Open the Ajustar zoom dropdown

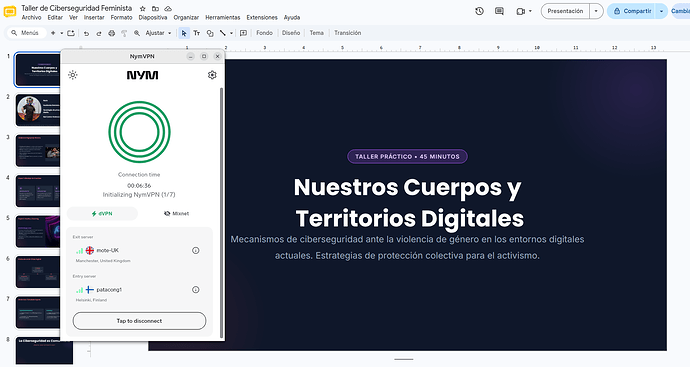158,33
